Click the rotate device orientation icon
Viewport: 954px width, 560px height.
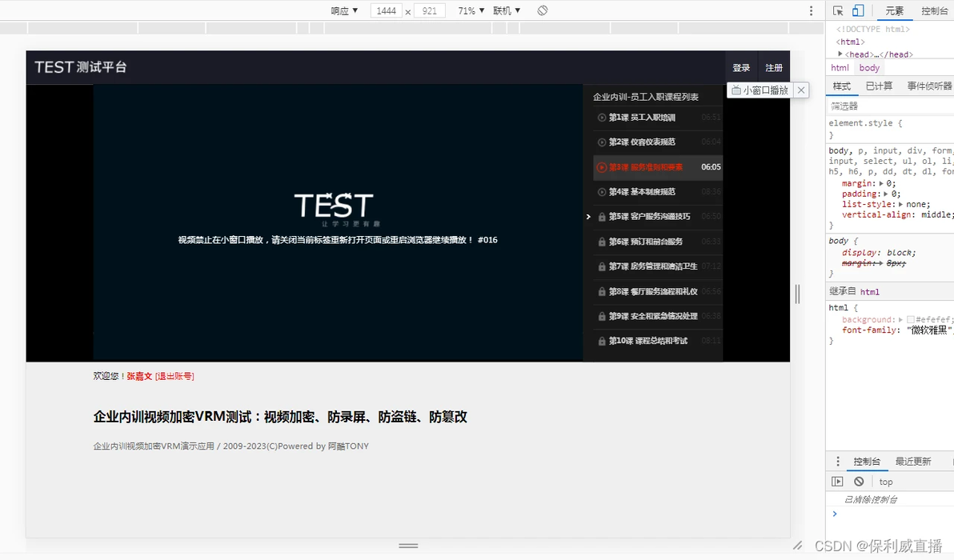click(542, 10)
